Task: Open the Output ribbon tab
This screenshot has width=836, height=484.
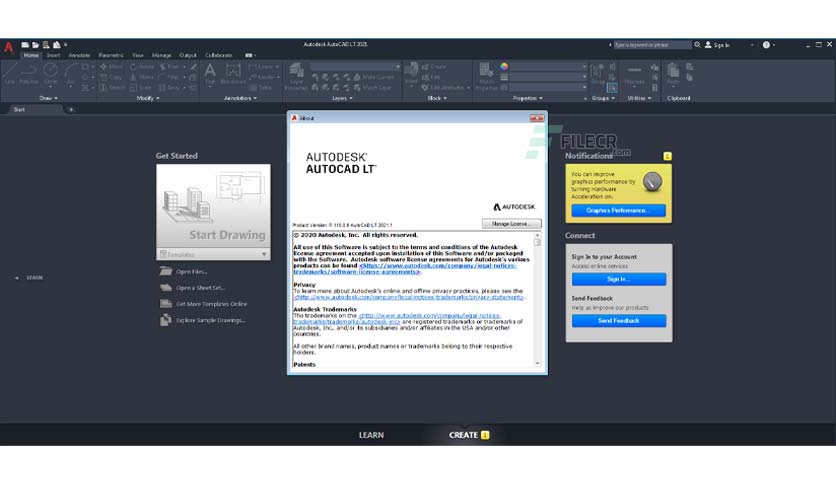Action: coord(188,55)
